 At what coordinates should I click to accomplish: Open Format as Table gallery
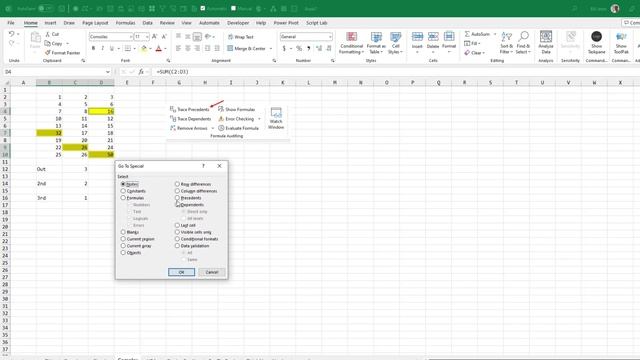tap(376, 43)
